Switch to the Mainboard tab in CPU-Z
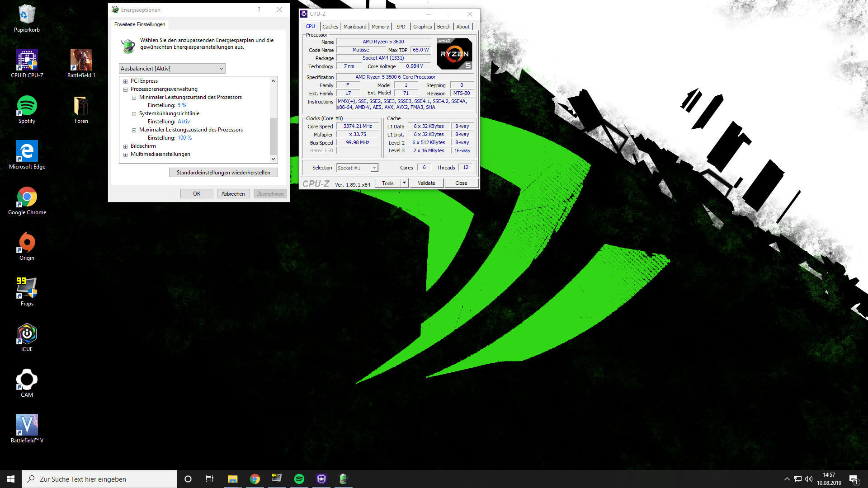This screenshot has height=488, width=868. [x=355, y=27]
